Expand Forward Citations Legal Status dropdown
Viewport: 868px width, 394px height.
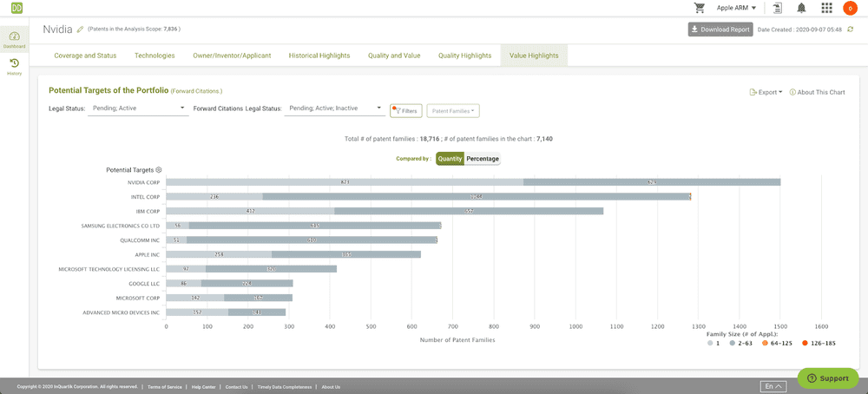(x=334, y=108)
